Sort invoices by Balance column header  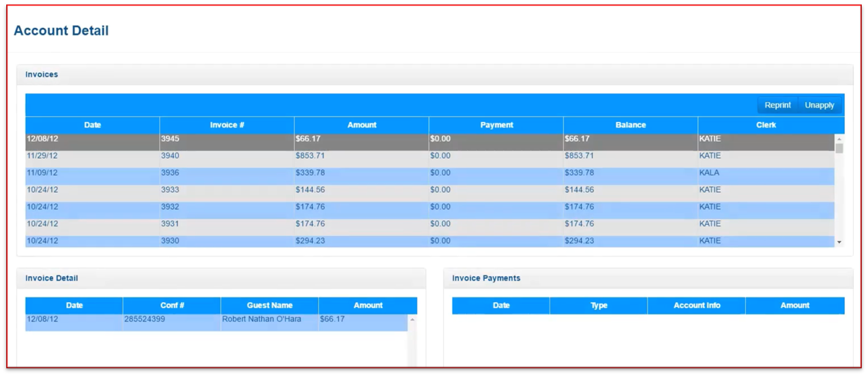click(630, 125)
